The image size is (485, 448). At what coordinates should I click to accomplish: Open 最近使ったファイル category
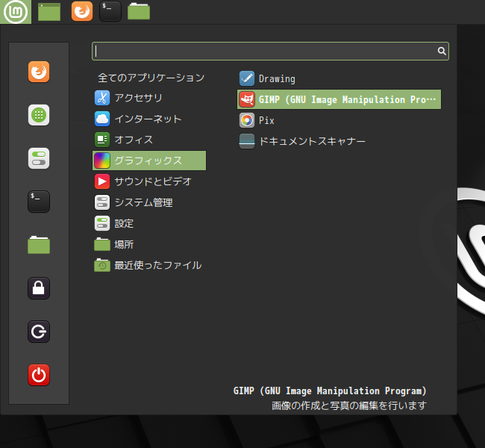coord(149,265)
